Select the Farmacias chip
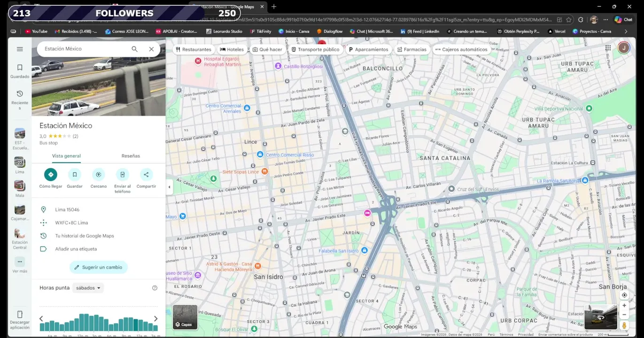 point(411,49)
